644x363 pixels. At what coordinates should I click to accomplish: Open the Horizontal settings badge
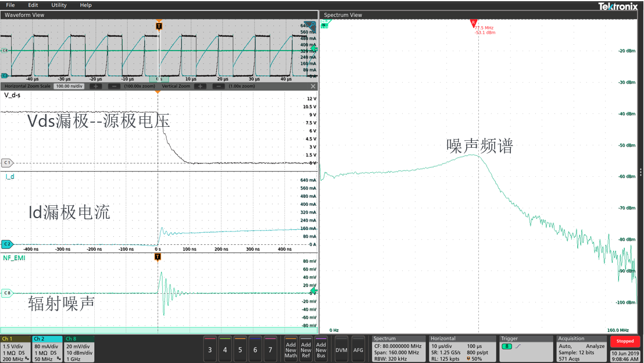462,348
